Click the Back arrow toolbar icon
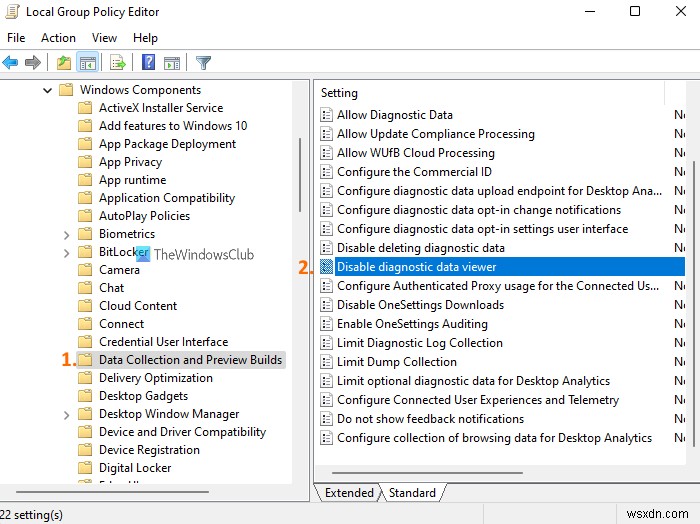This screenshot has width=700, height=524. coord(10,62)
